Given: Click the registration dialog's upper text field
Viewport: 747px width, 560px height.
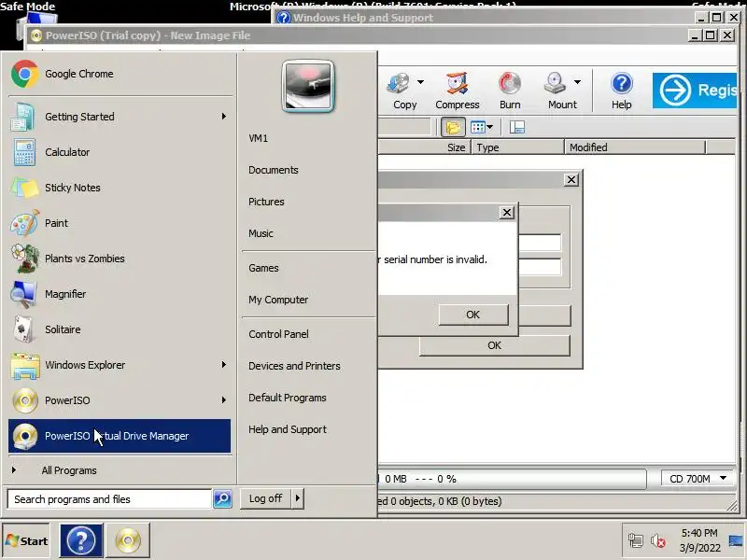Looking at the screenshot, I should pyautogui.click(x=540, y=243).
